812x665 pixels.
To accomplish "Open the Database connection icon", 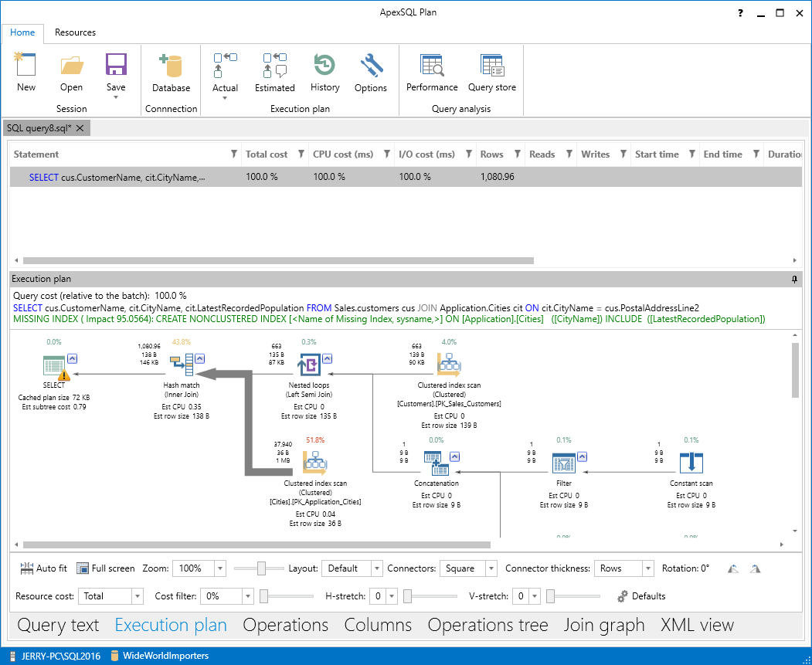I will 171,66.
